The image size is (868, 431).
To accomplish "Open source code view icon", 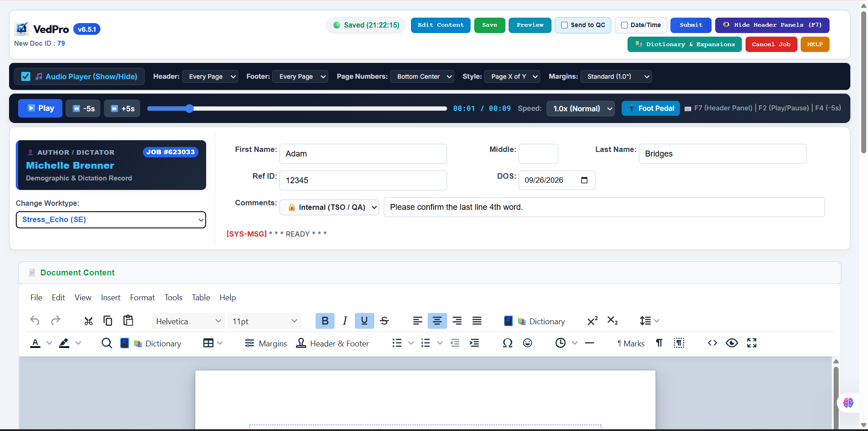I will pyautogui.click(x=712, y=343).
